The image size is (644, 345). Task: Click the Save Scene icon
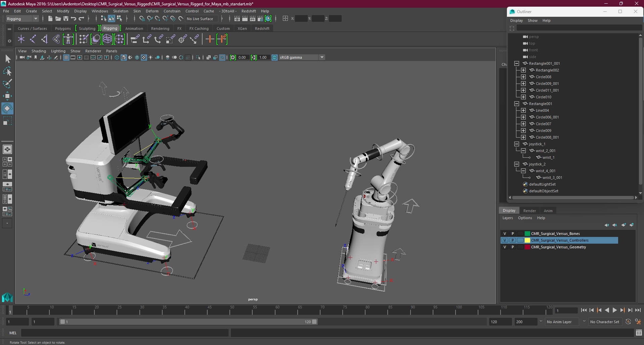coord(66,19)
